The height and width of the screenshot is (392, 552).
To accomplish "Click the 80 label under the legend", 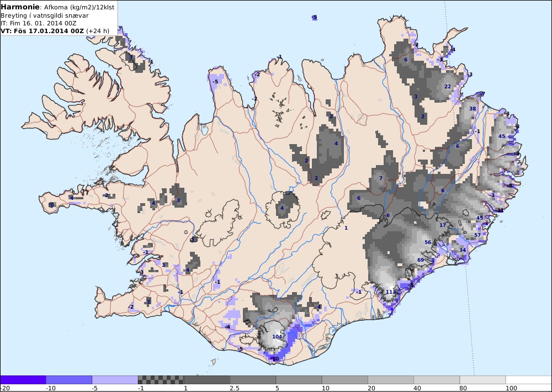I will (464, 388).
